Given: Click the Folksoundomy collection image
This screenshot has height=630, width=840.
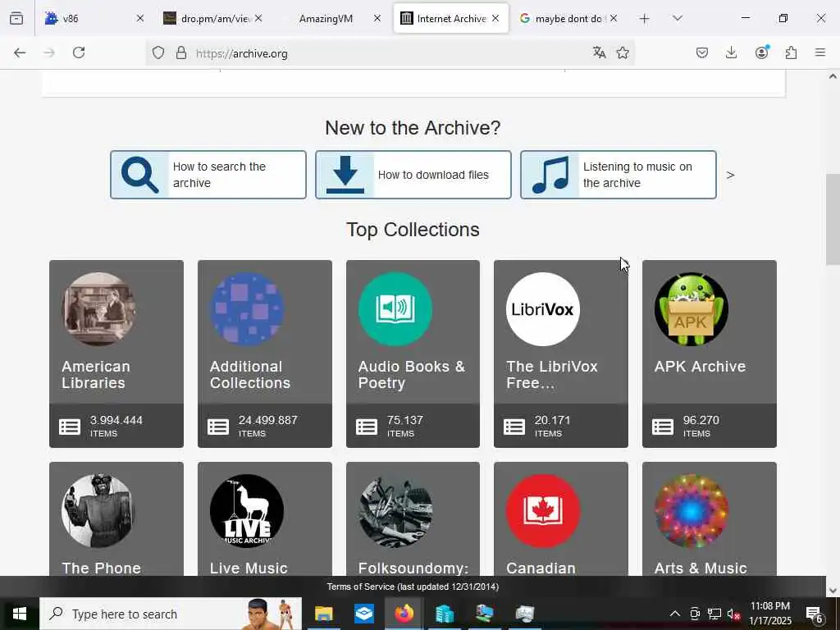Looking at the screenshot, I should click(x=395, y=511).
